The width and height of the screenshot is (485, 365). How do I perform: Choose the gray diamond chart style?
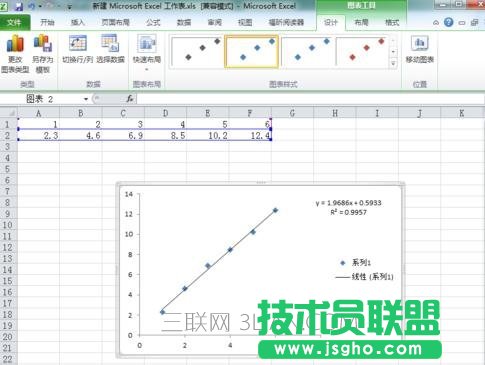pyautogui.click(x=197, y=52)
